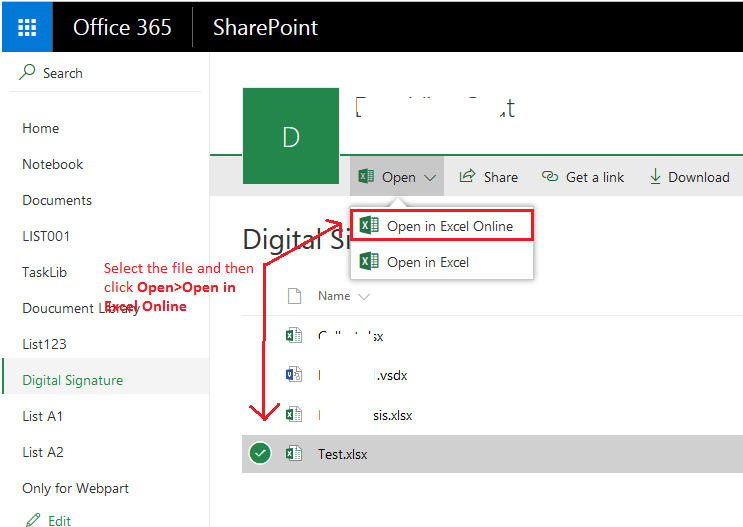Click the Excel icon on Open button
This screenshot has height=527, width=743.
pos(366,176)
